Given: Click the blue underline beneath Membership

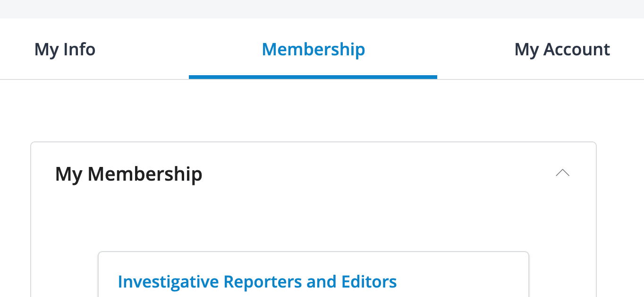Looking at the screenshot, I should point(313,77).
